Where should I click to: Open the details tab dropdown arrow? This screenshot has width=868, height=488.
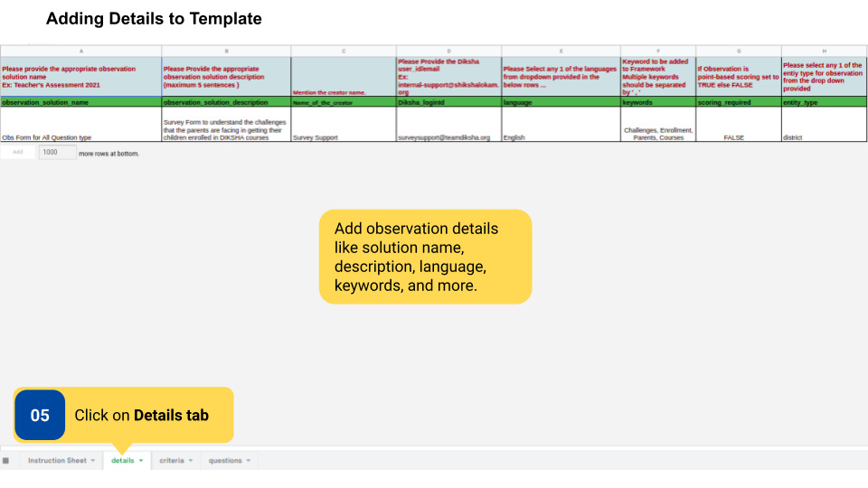[x=141, y=461]
